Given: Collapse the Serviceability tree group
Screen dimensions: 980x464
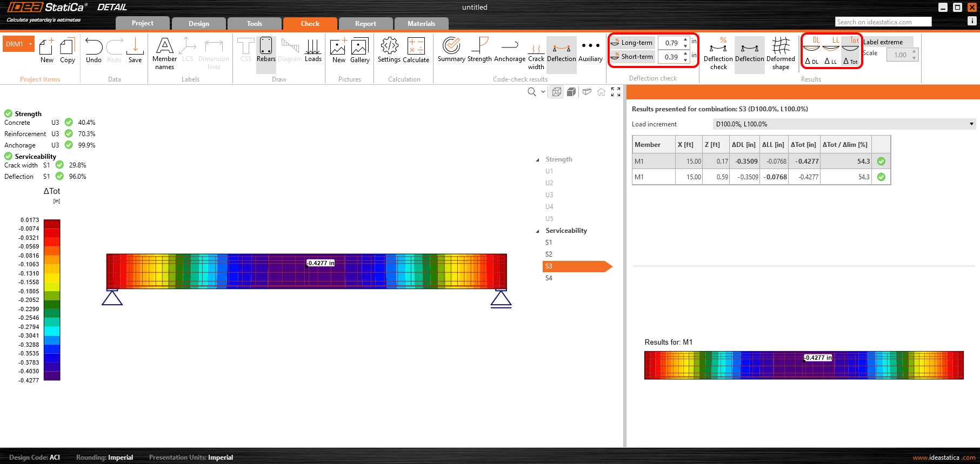Looking at the screenshot, I should (x=537, y=231).
